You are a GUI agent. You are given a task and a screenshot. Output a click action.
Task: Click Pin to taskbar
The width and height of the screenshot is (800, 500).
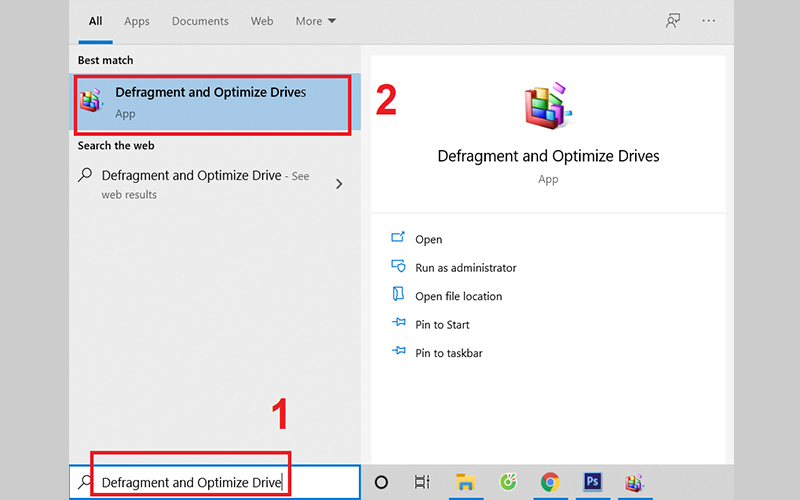448,353
